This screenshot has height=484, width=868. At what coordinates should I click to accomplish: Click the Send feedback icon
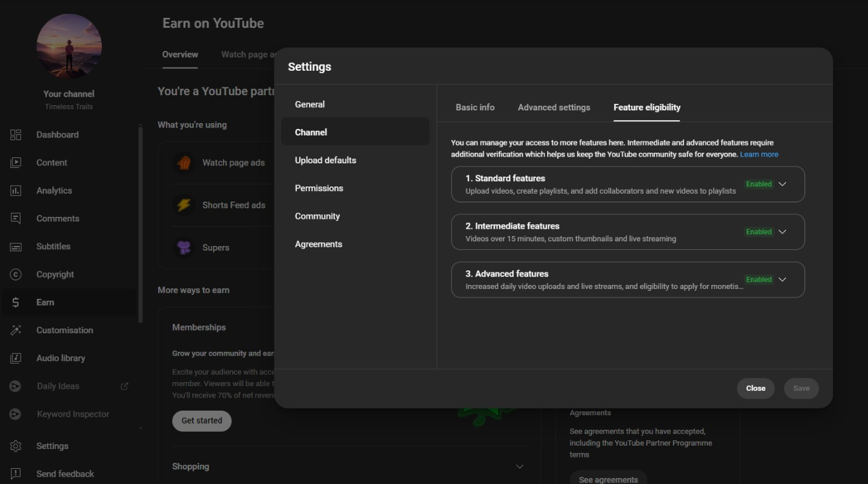(x=16, y=474)
